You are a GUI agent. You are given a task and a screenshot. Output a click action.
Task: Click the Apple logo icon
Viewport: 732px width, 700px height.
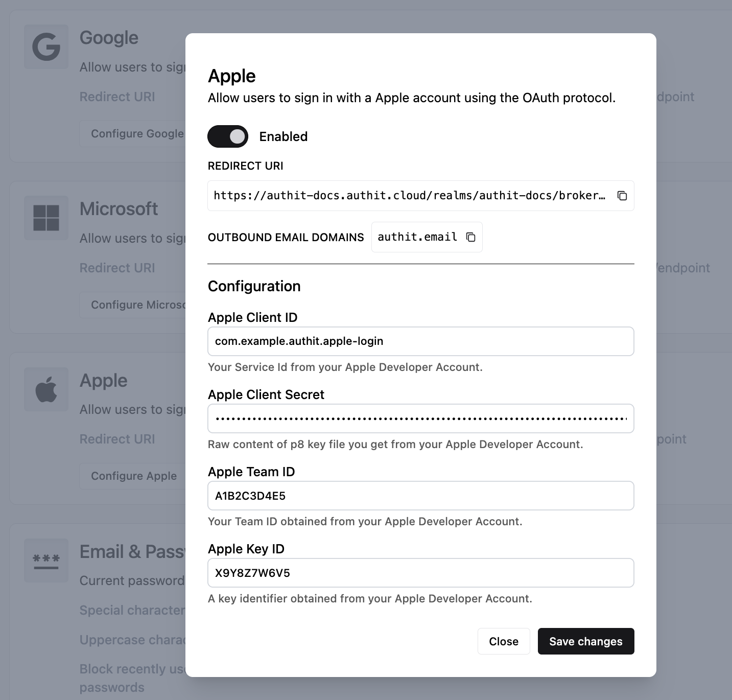click(x=46, y=389)
